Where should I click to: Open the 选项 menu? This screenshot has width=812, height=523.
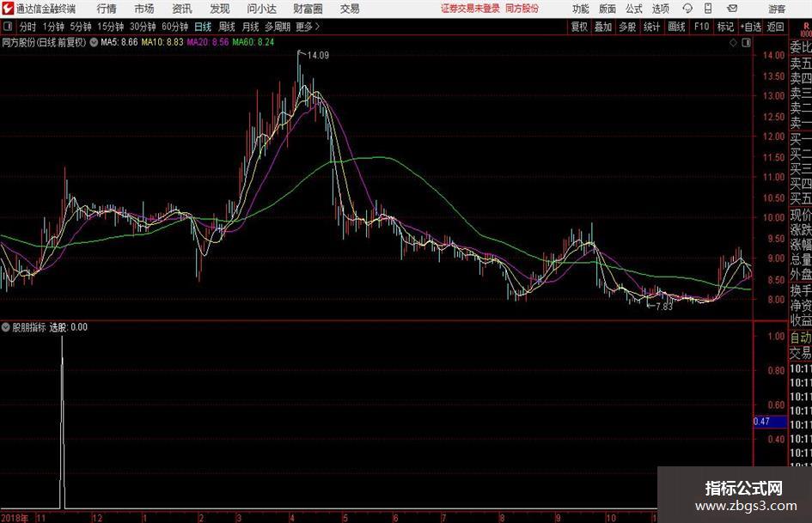660,9
